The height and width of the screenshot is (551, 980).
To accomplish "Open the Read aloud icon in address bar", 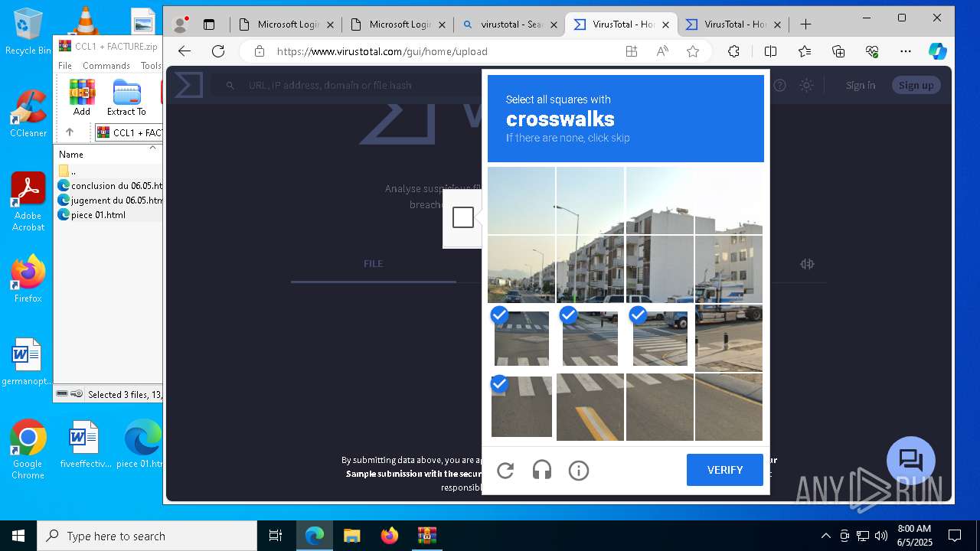I will coord(662,51).
